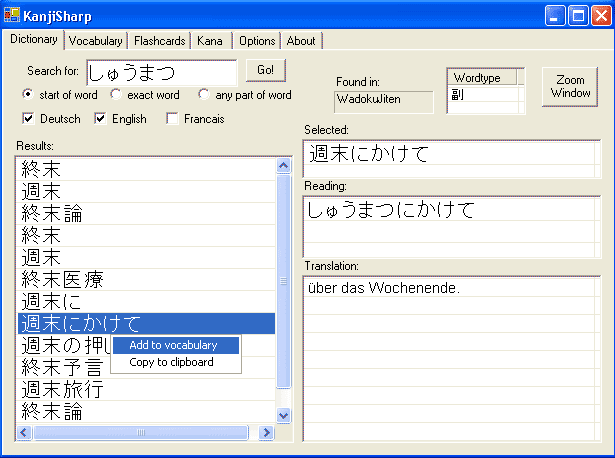Viewport: 615px width, 458px height.
Task: Choose Copy to clipboard from context menu
Action: pos(176,362)
